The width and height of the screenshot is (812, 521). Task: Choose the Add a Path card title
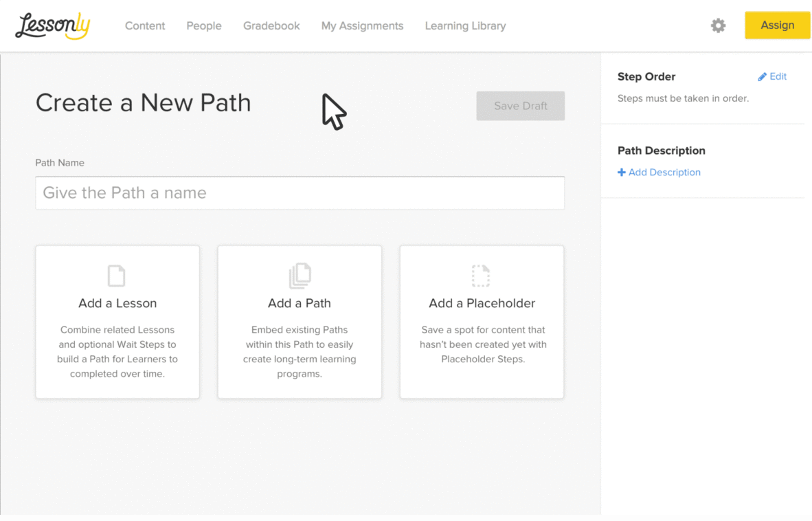300,303
